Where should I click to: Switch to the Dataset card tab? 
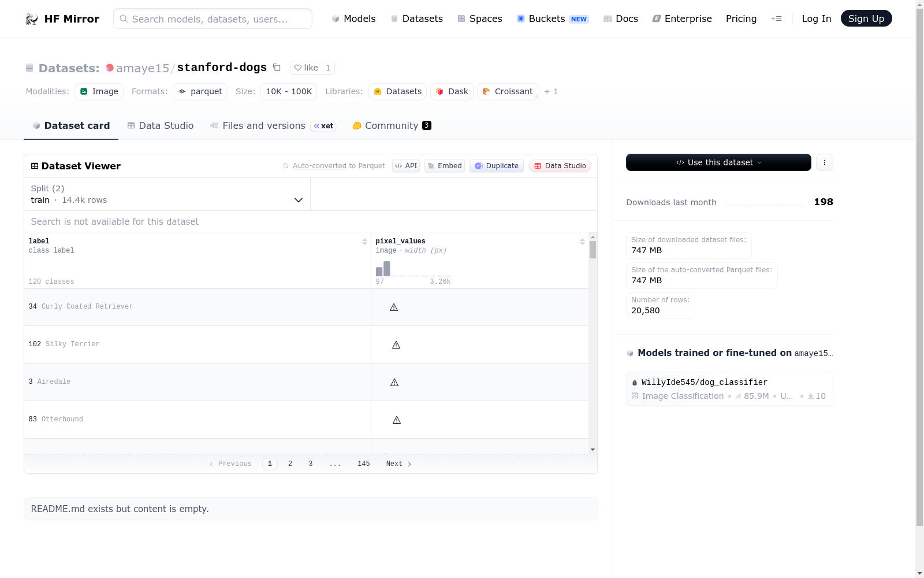(x=71, y=125)
